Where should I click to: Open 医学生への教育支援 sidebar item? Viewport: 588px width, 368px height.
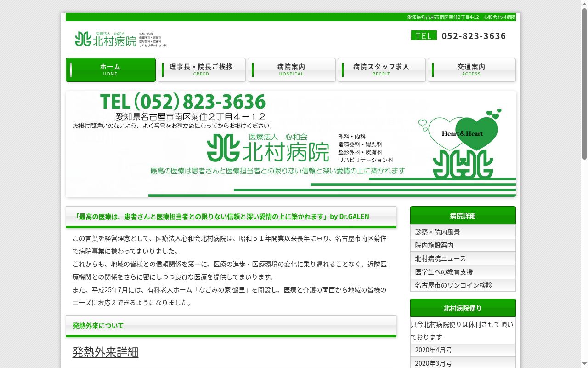click(463, 272)
